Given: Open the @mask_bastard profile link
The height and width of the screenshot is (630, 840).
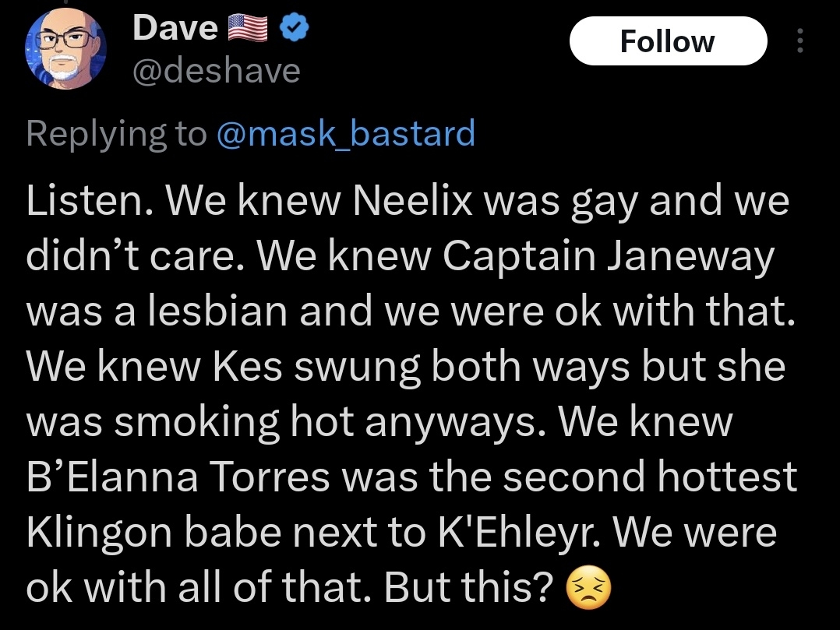Looking at the screenshot, I should 344,134.
